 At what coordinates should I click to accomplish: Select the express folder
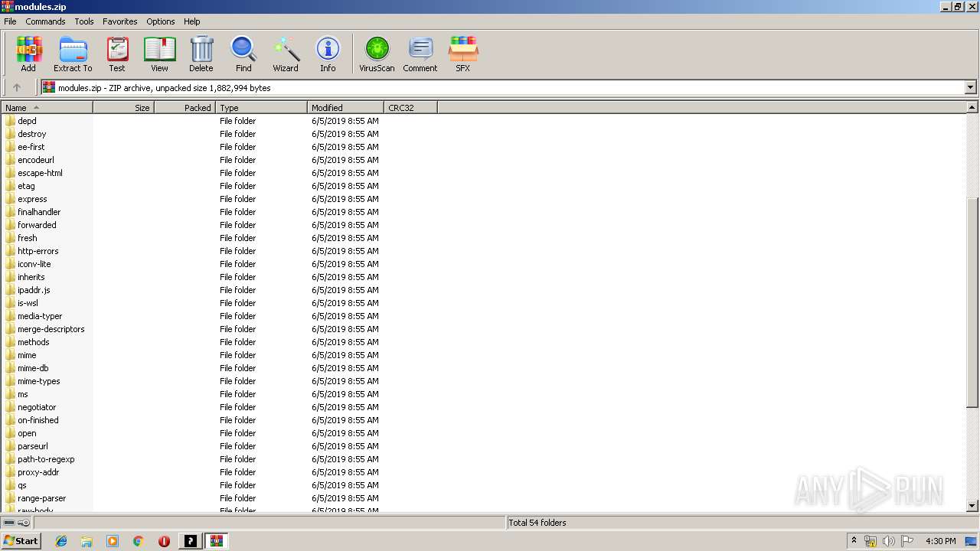(x=32, y=199)
